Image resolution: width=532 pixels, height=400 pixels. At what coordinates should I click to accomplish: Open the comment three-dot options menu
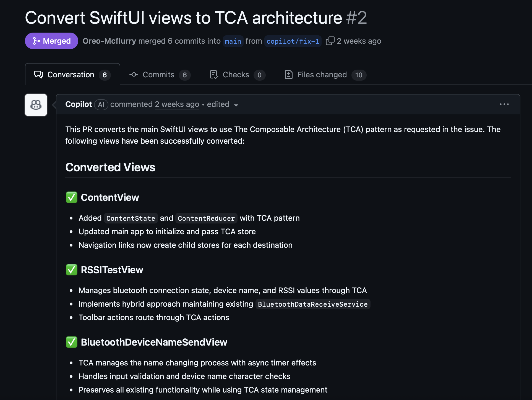pyautogui.click(x=504, y=104)
